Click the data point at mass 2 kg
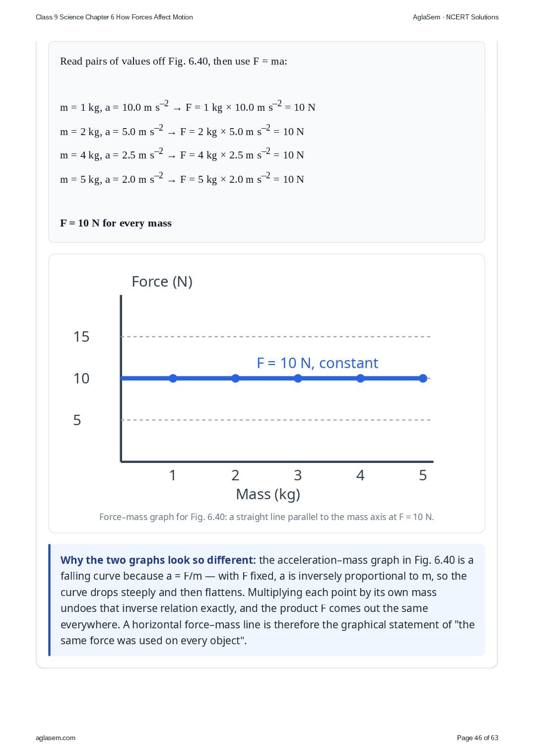The height and width of the screenshot is (756, 534). click(x=235, y=378)
